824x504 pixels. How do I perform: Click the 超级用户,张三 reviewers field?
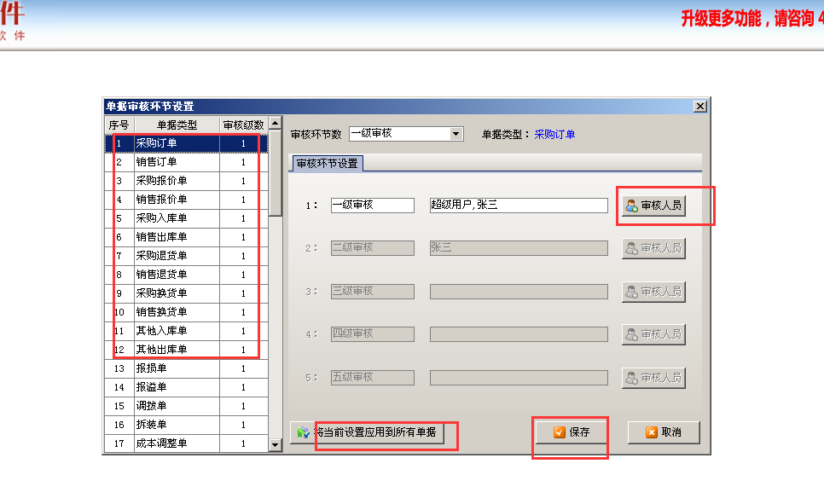tap(519, 205)
